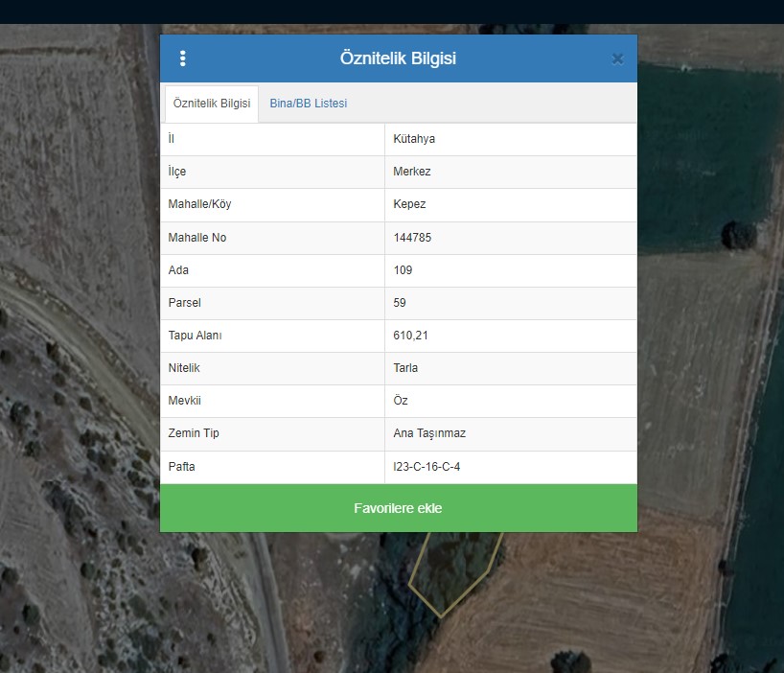This screenshot has height=673, width=784.
Task: Click the Öznitelik Bilgisi title in header
Action: coord(398,58)
